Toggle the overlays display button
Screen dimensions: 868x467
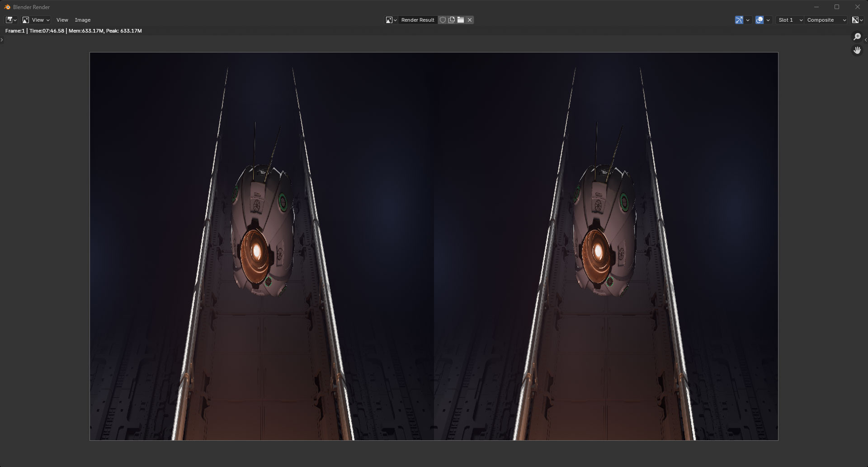point(759,20)
